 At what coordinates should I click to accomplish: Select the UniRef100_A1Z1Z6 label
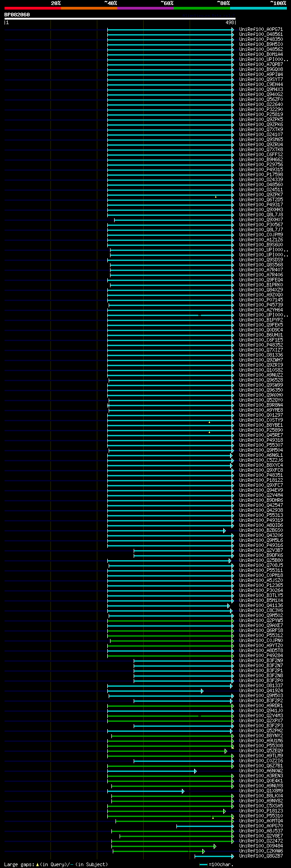pyautogui.click(x=261, y=240)
